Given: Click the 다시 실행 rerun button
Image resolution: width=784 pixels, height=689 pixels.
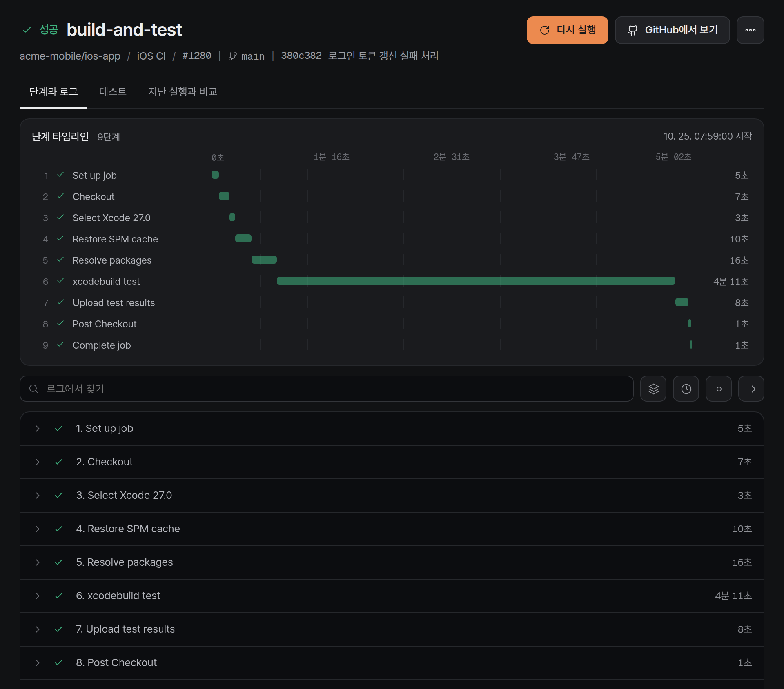Looking at the screenshot, I should pyautogui.click(x=567, y=30).
